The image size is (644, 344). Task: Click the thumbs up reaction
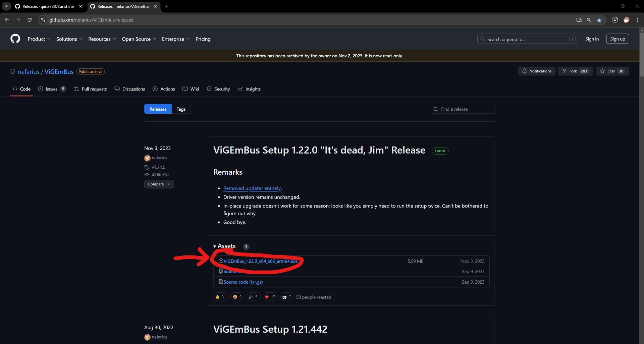pyautogui.click(x=220, y=297)
